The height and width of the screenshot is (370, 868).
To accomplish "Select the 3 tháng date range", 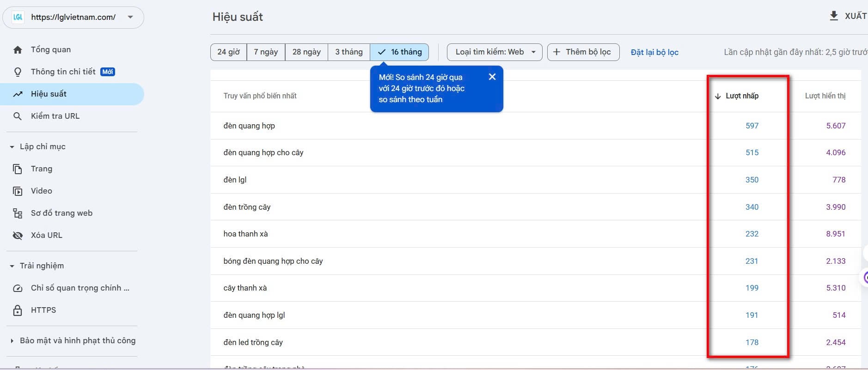I will coord(349,52).
